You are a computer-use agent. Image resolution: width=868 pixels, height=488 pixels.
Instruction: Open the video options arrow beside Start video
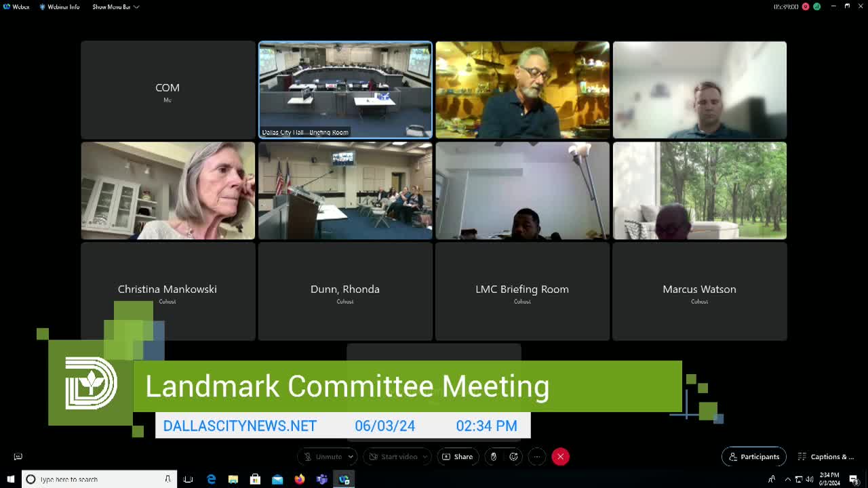coord(425,457)
